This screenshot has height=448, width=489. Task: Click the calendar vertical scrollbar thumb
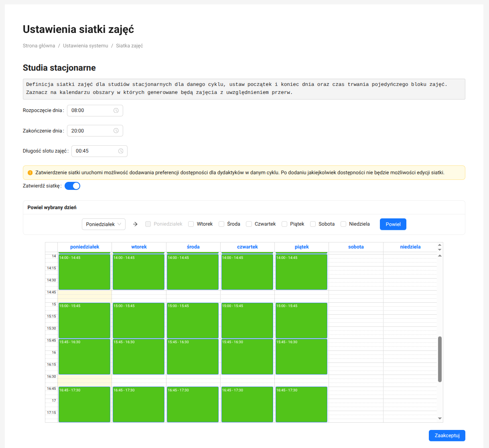(x=440, y=359)
